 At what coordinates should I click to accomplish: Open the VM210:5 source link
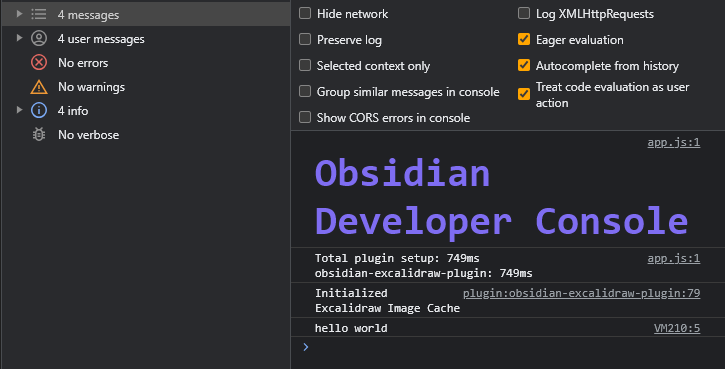point(677,328)
